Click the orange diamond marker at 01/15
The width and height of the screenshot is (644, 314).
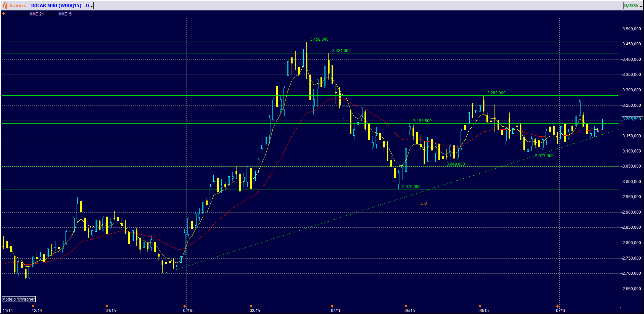pos(107,306)
